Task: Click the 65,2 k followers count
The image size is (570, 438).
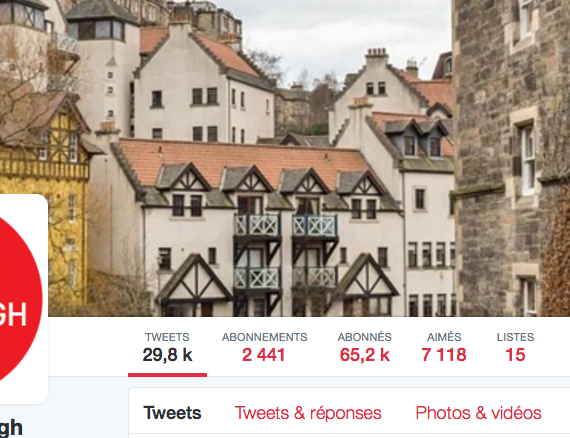Action: [x=365, y=355]
